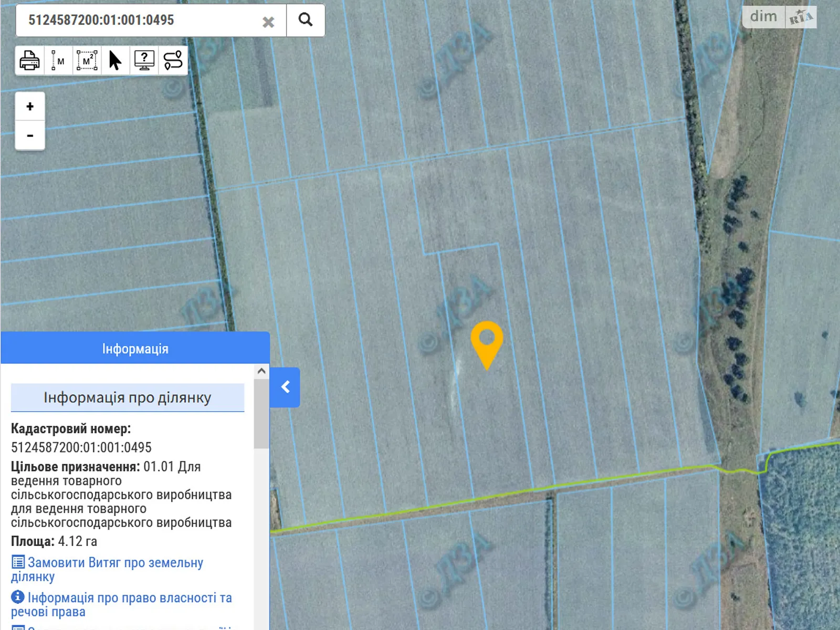The width and height of the screenshot is (840, 630).
Task: Clear the cadastral number search field
Action: (268, 22)
